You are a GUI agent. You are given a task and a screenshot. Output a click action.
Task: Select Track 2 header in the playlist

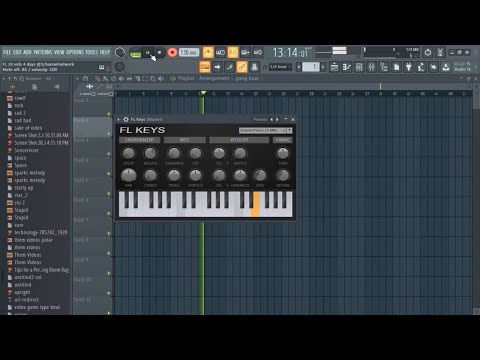(92, 127)
